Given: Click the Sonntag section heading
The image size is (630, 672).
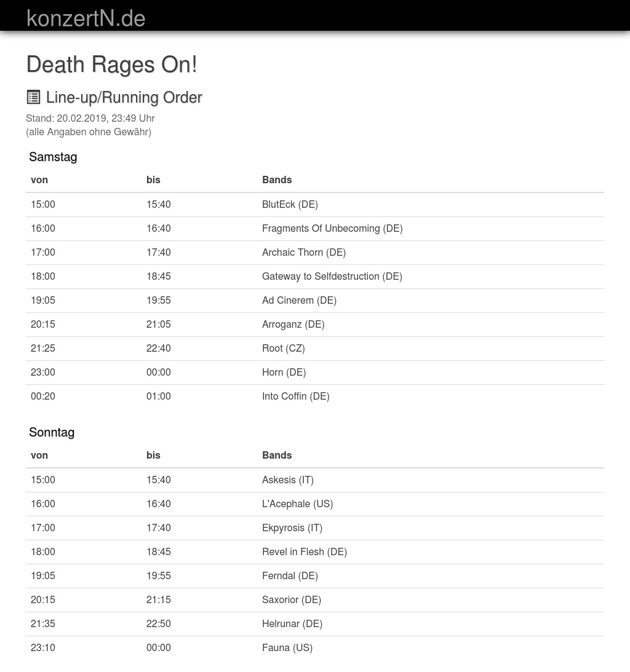Looking at the screenshot, I should pos(52,432).
